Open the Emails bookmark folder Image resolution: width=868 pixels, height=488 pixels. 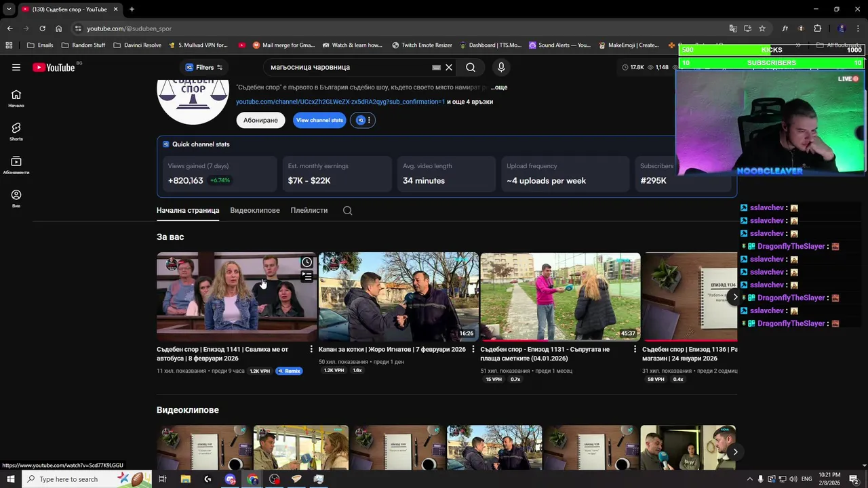click(39, 45)
